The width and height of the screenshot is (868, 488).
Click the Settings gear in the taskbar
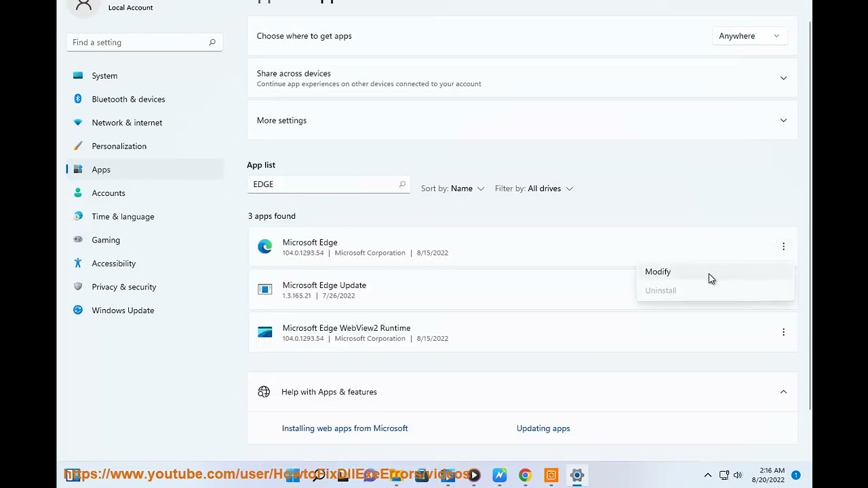[577, 475]
